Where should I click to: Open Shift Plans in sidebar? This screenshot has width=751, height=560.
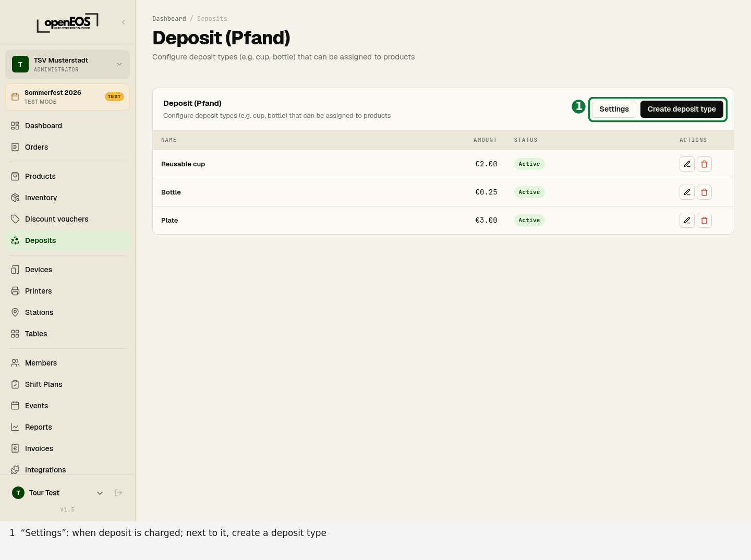pos(67,384)
